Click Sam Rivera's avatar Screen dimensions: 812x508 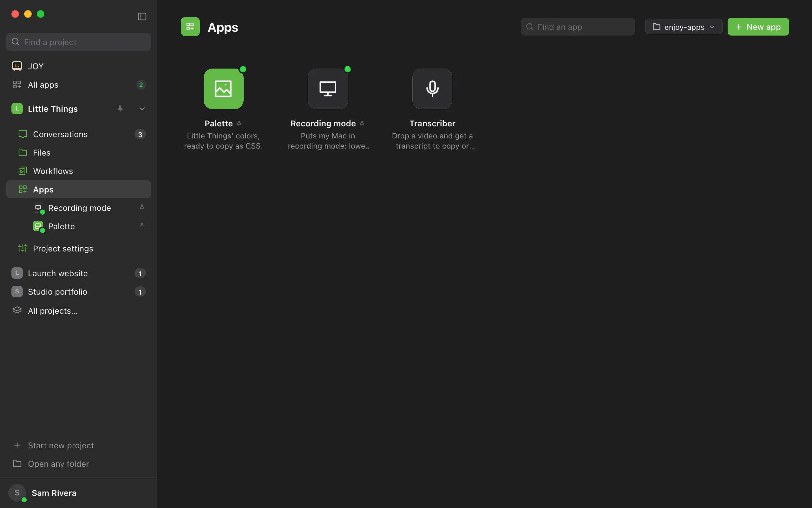point(17,493)
